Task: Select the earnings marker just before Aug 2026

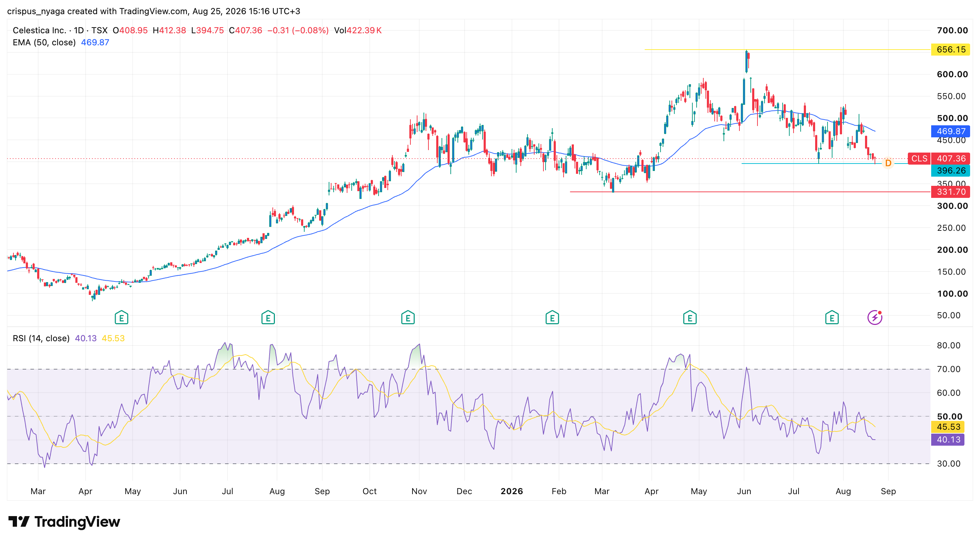Action: coord(832,318)
